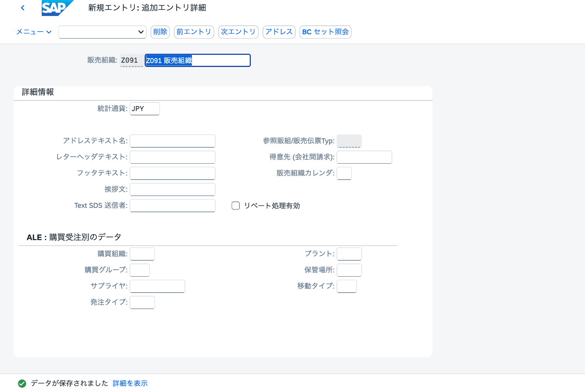
Task: Open the アドレス button
Action: 279,32
